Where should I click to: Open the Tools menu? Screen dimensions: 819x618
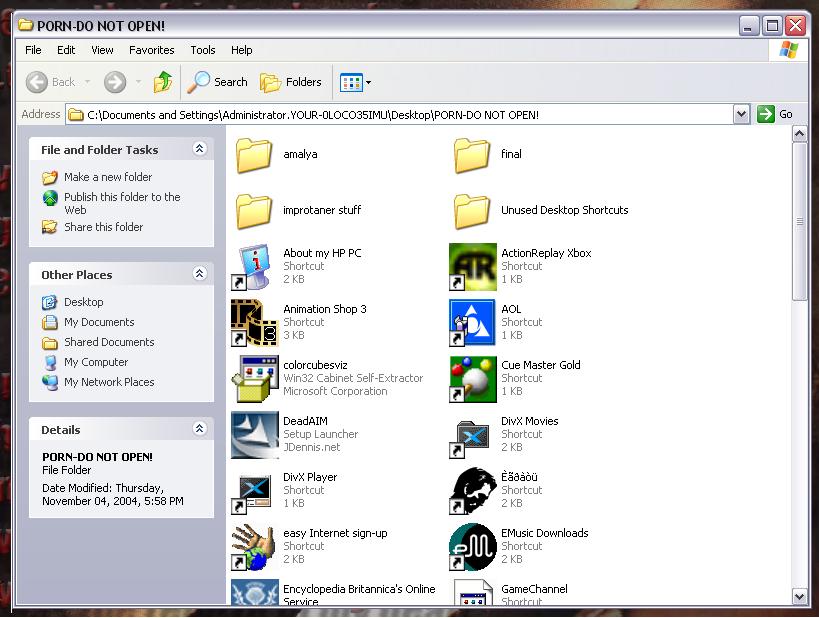(203, 50)
